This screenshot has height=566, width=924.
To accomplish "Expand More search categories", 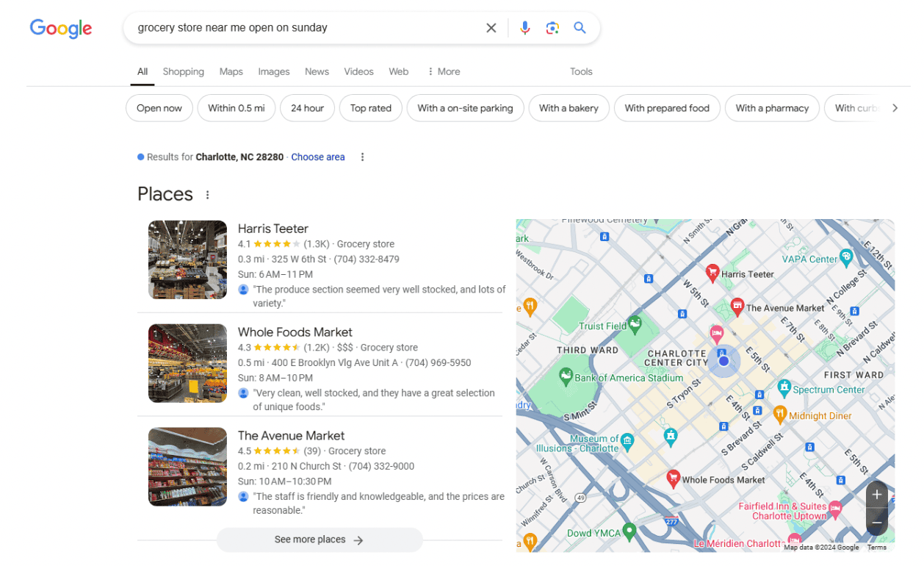I will click(x=443, y=71).
